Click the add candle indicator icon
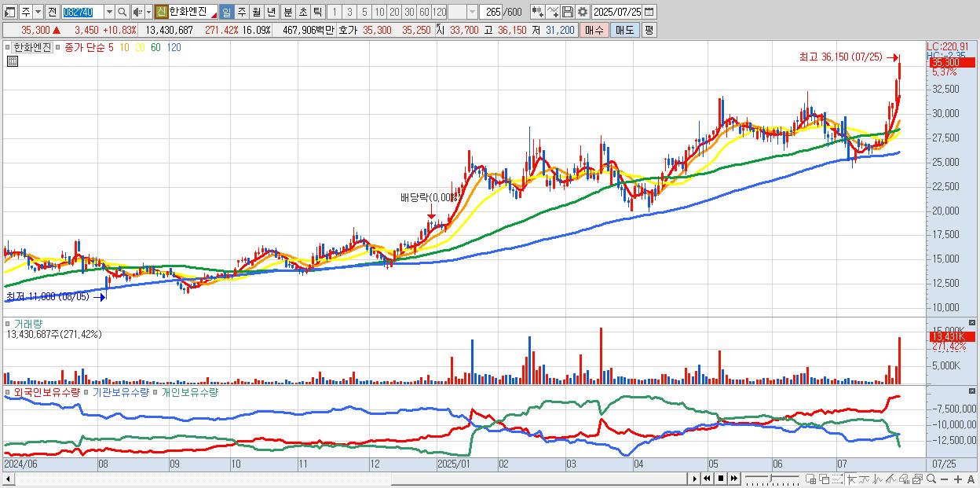The width and height of the screenshot is (980, 488). 538,13
